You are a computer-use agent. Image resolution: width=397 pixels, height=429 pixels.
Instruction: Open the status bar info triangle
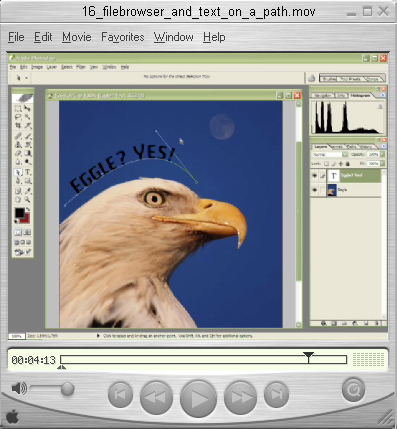tap(98, 336)
